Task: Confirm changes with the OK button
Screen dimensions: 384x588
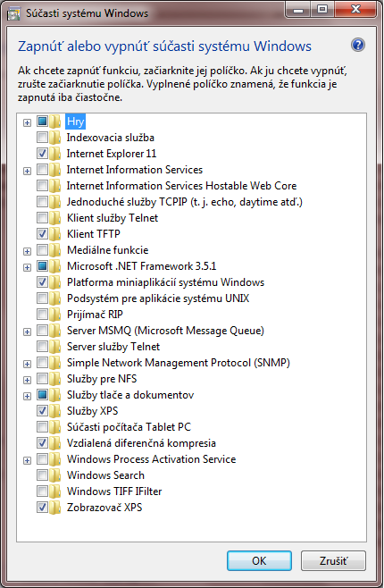Action: [x=259, y=561]
